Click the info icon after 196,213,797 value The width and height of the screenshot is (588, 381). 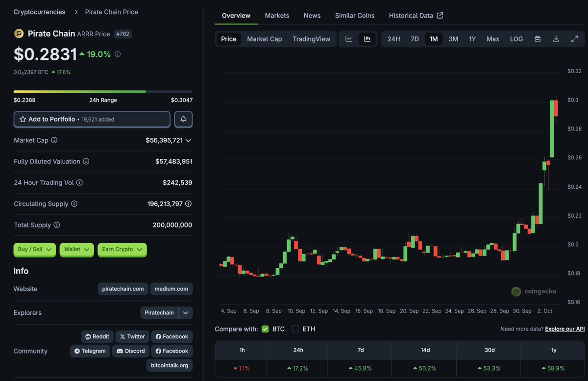[x=188, y=203]
